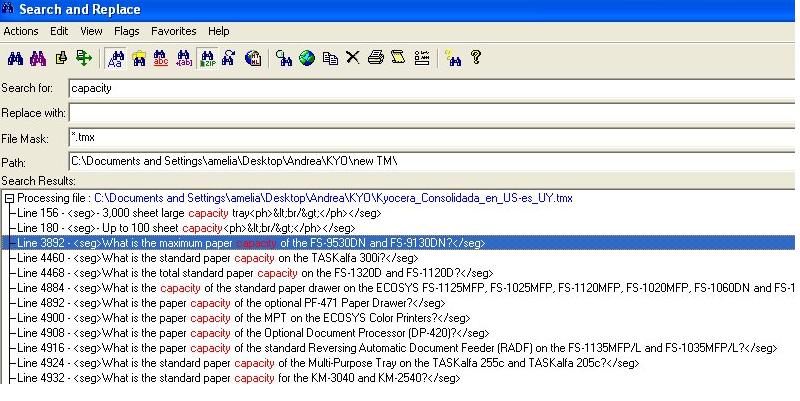Screen dimensions: 800x401
Task: Open the Favorites menu
Action: pos(173,31)
